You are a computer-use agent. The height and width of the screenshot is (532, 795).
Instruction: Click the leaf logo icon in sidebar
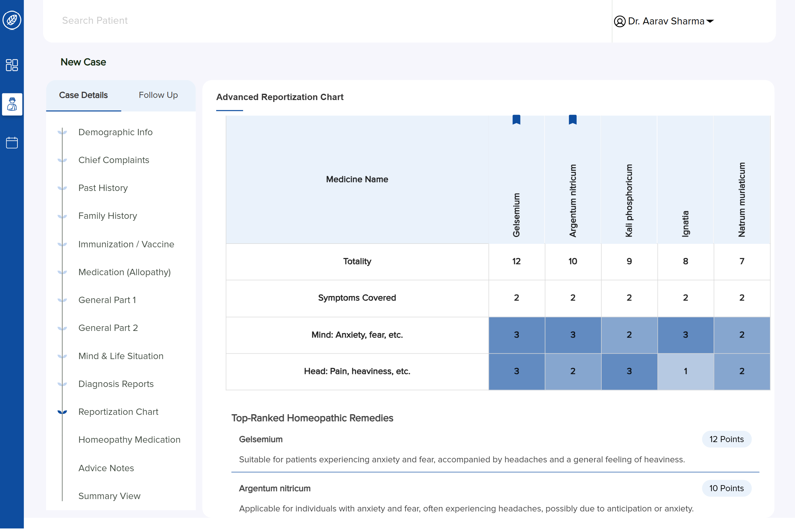[12, 20]
